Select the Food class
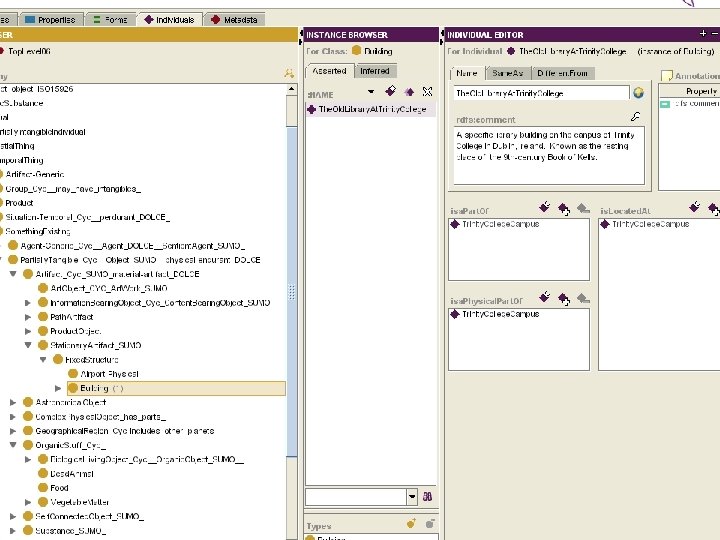The image size is (720, 540). pos(53,488)
